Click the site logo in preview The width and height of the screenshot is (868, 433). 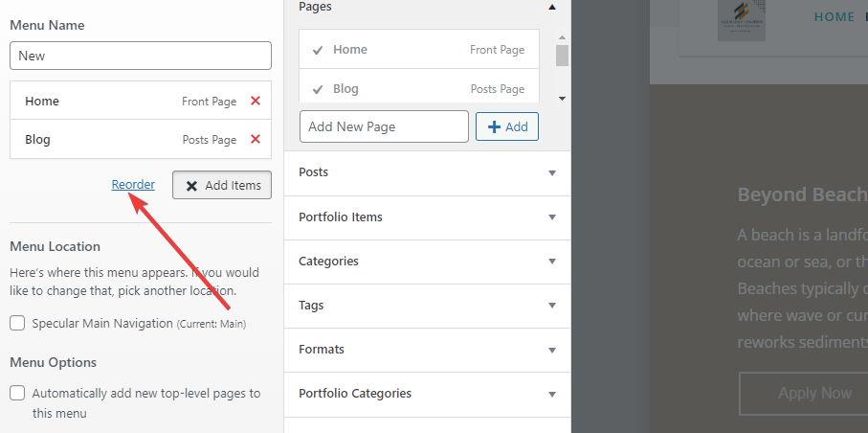[x=742, y=20]
